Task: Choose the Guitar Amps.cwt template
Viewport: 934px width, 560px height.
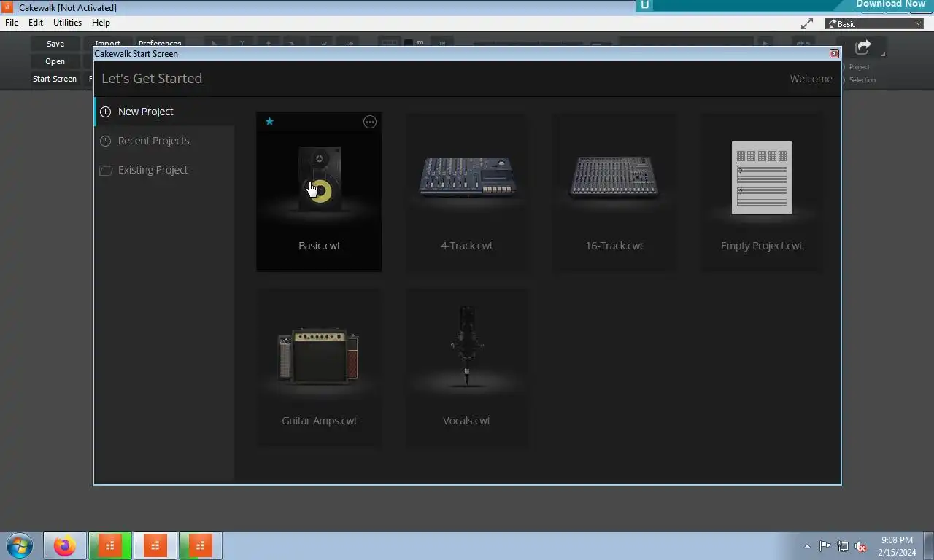Action: pos(319,367)
